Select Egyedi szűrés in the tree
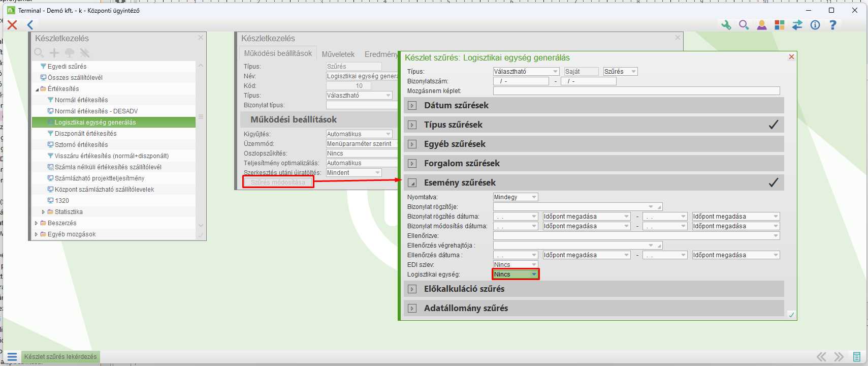 [67, 67]
